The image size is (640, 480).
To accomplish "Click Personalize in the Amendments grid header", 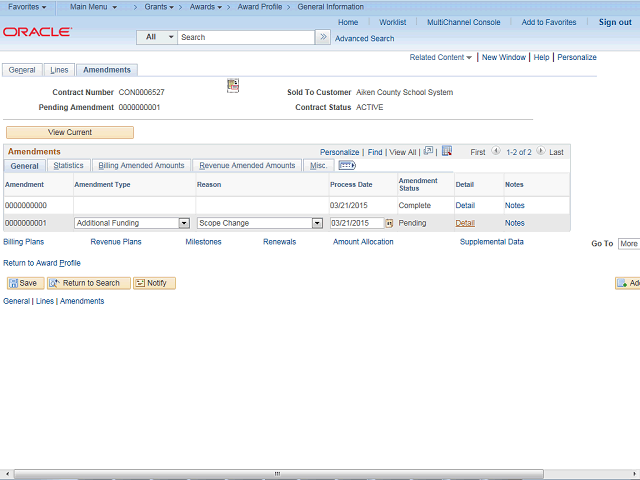I will tap(340, 152).
